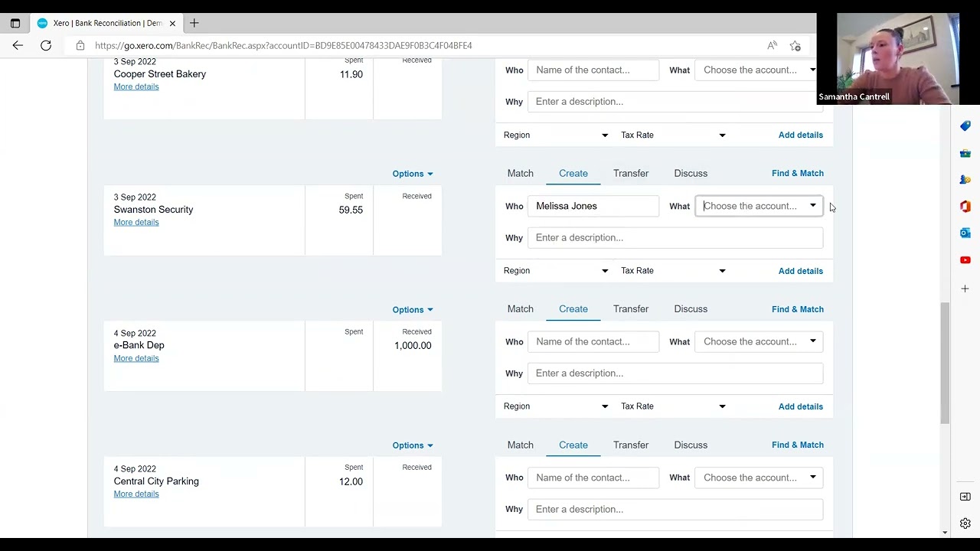Click the Who field containing Melissa Jones

[593, 206]
